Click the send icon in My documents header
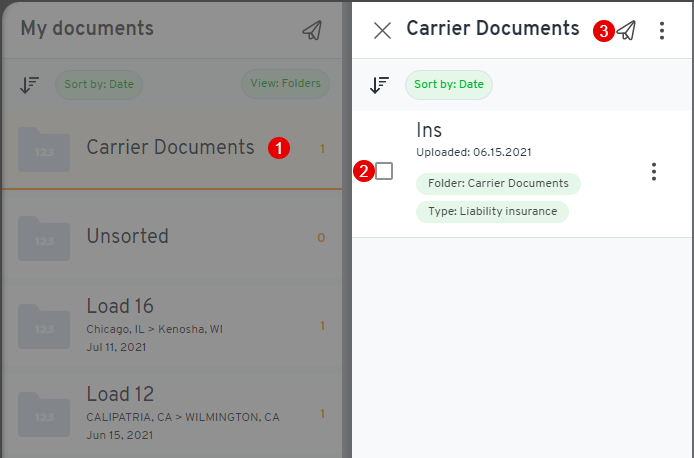Screen dimensions: 694x458 312,30
